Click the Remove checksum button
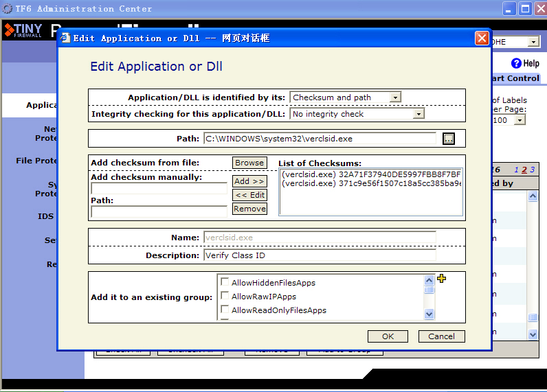 coord(249,209)
